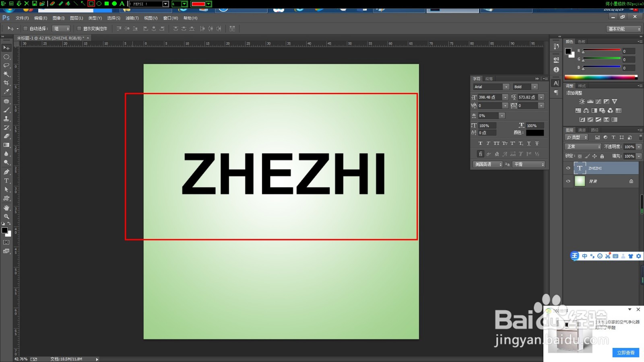
Task: Open the anti-aliasing method dropdown
Action: (x=529, y=165)
